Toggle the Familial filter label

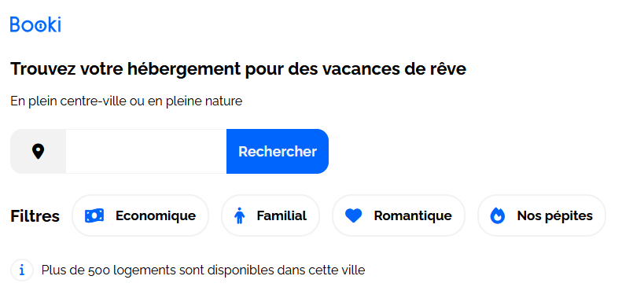click(x=282, y=215)
